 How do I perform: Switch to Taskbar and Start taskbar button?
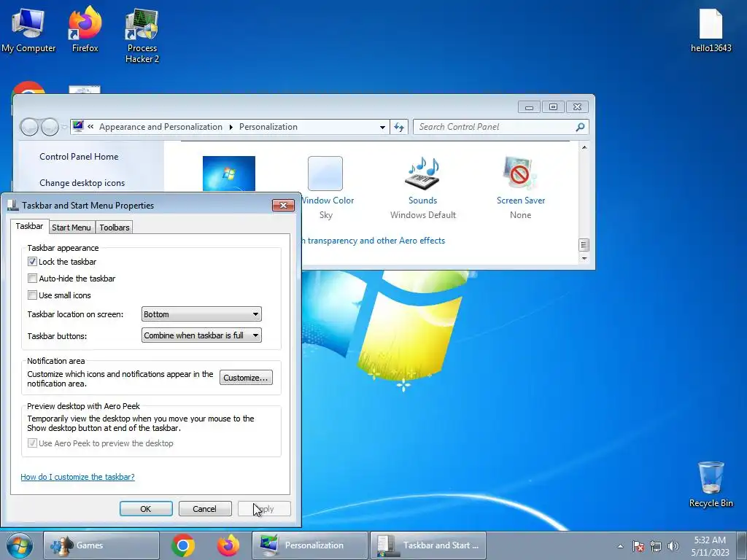(427, 545)
